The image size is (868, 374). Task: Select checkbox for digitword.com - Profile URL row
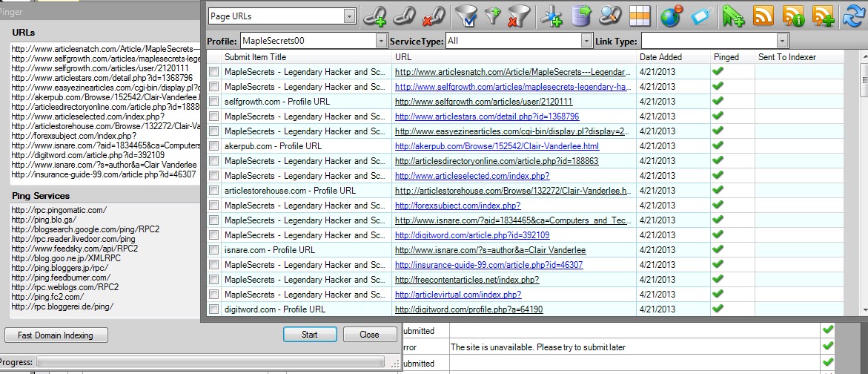[213, 309]
